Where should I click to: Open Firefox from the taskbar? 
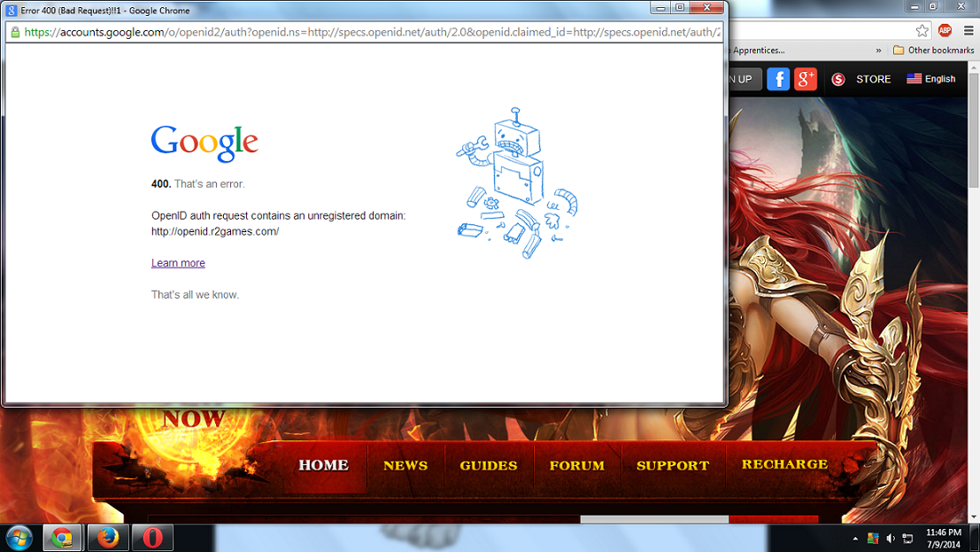(x=108, y=538)
